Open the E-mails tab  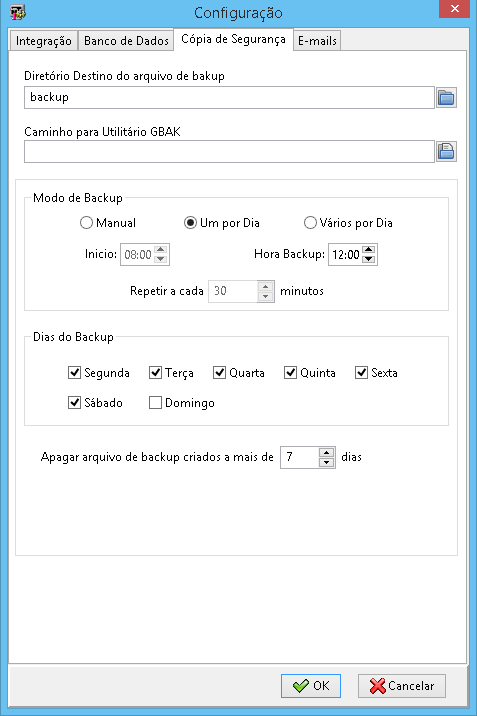(x=317, y=41)
